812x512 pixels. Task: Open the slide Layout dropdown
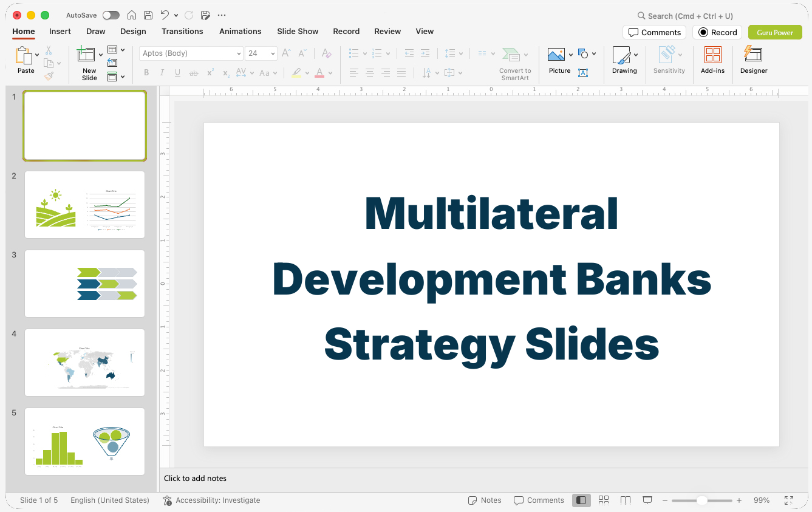click(x=116, y=50)
